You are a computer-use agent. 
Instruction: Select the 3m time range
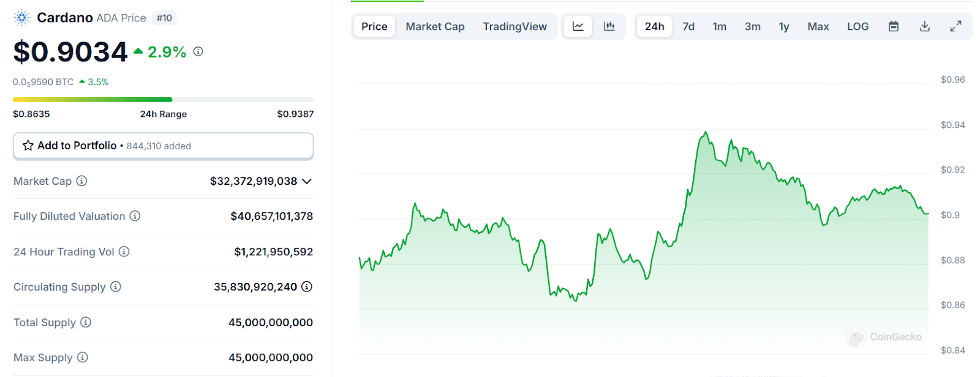pyautogui.click(x=753, y=26)
